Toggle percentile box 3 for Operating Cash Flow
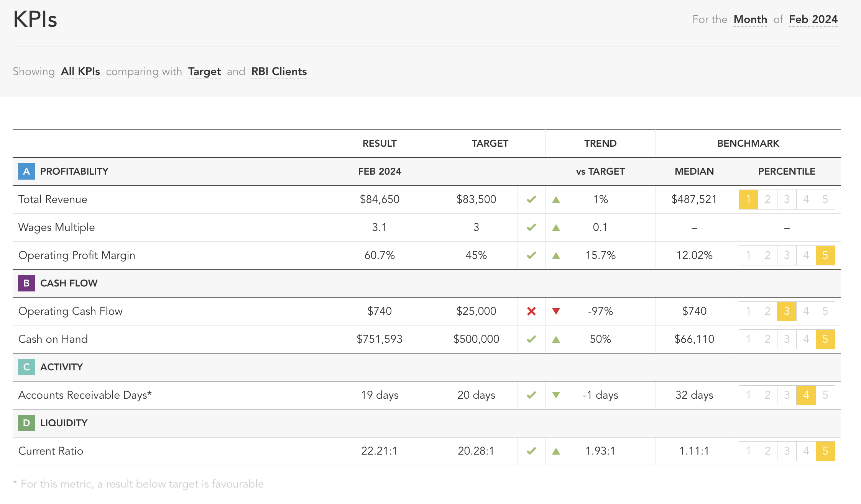The image size is (861, 504). point(787,311)
